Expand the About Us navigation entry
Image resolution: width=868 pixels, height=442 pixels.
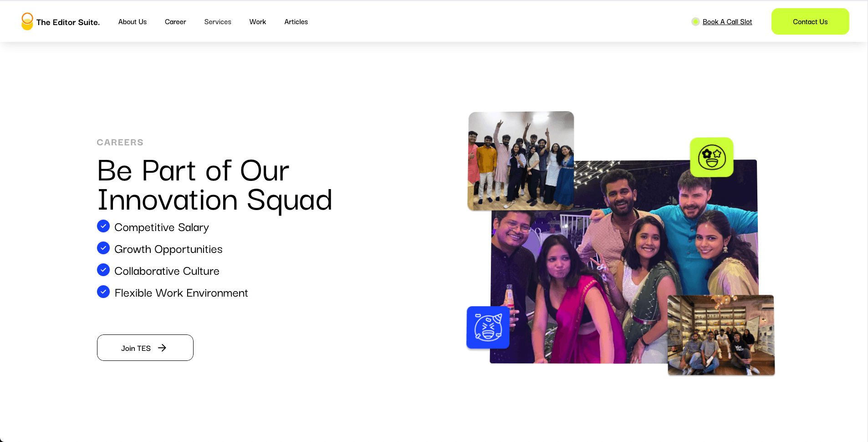132,21
